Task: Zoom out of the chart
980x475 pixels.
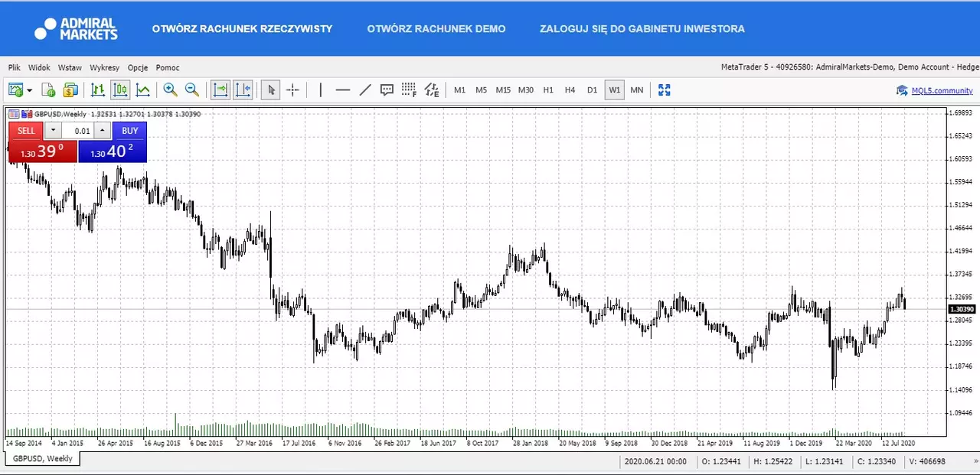Action: coord(191,89)
